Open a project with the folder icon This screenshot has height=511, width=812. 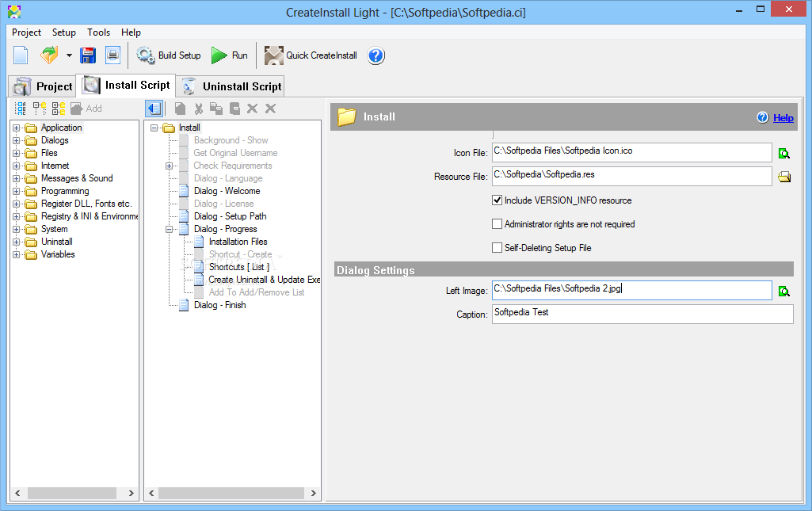50,55
